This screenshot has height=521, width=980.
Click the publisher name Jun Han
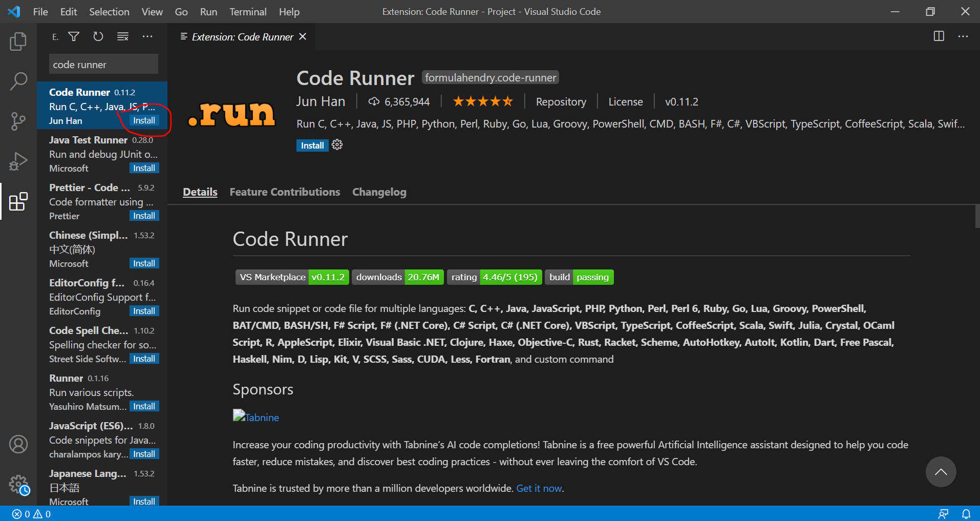[321, 101]
